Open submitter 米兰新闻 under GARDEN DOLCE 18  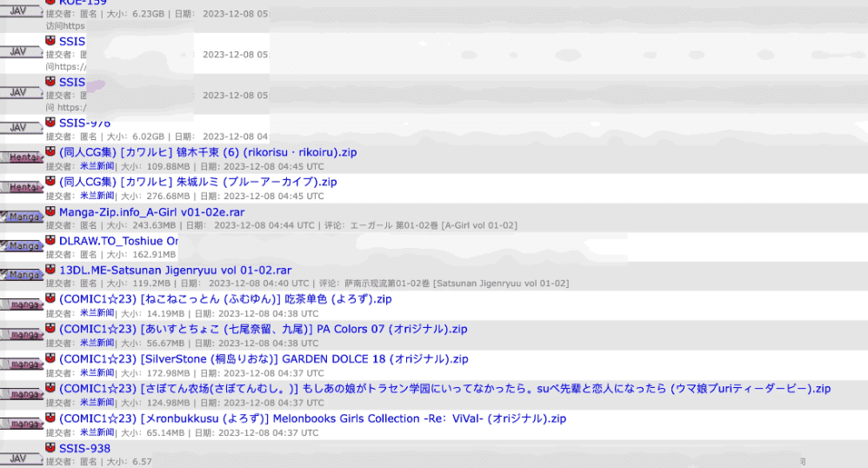pyautogui.click(x=97, y=372)
